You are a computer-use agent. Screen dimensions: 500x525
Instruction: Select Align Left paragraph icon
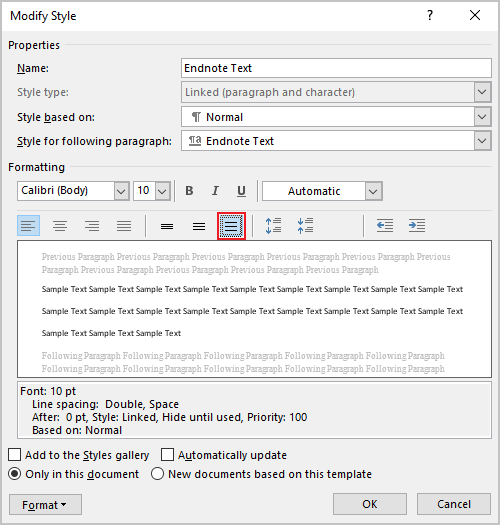(28, 226)
